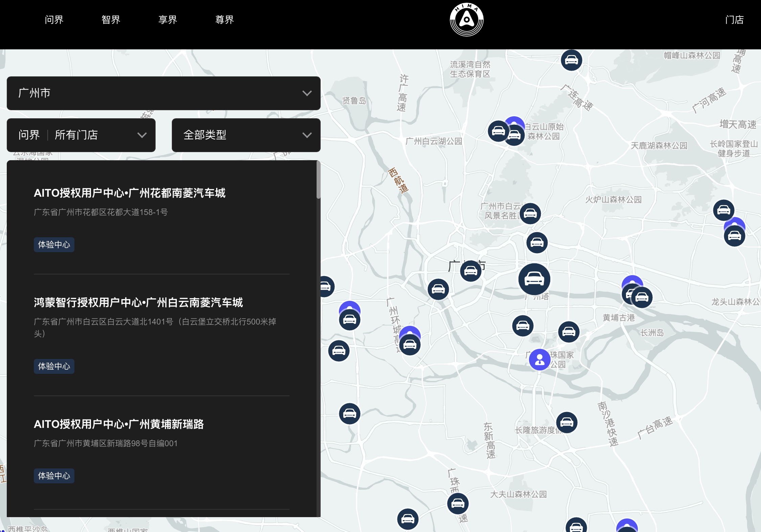The width and height of the screenshot is (761, 532).
Task: Click the store list scrollbar thumb
Action: click(x=318, y=180)
